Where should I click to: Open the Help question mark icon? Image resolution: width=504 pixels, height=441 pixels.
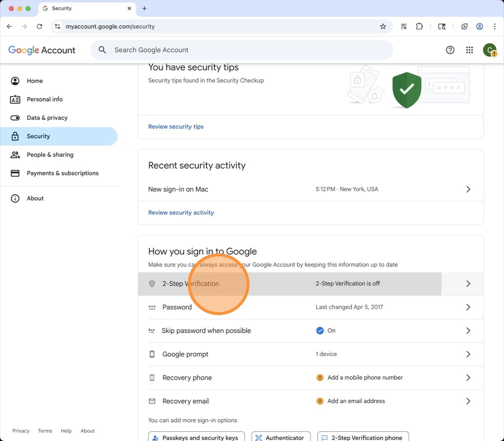(x=450, y=50)
